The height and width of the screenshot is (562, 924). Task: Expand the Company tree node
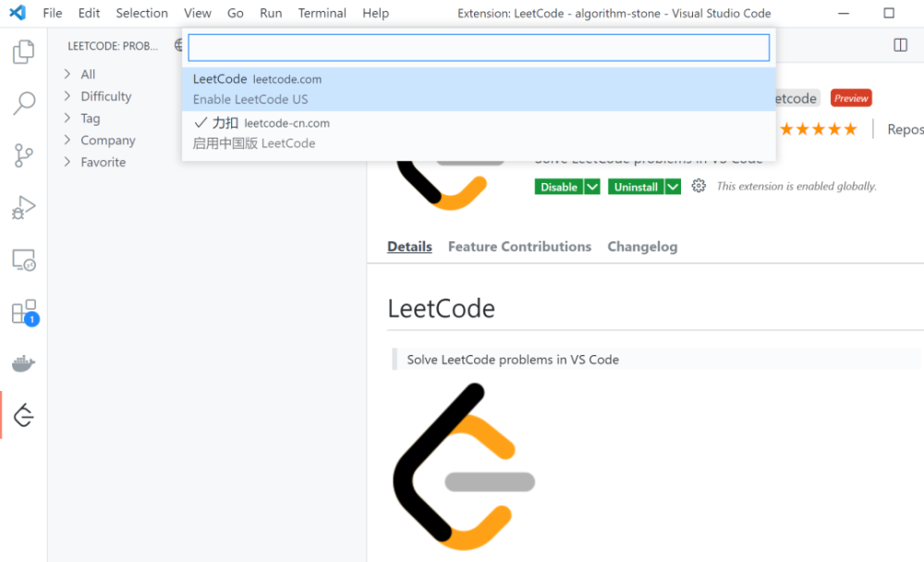[x=108, y=140]
